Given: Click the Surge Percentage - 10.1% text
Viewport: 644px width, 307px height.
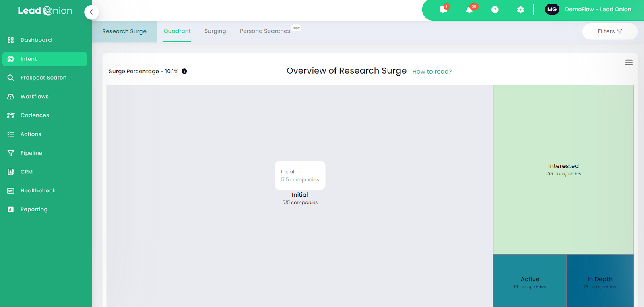Looking at the screenshot, I should 144,72.
